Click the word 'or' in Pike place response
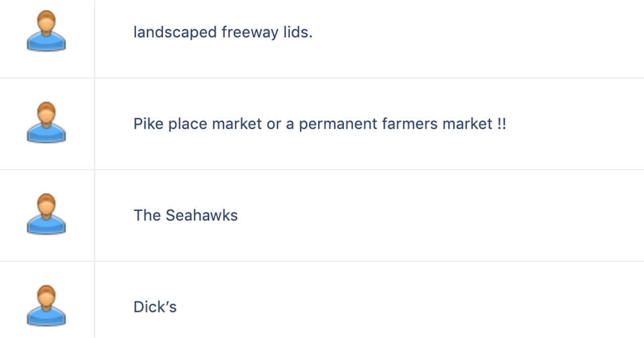 pos(274,124)
